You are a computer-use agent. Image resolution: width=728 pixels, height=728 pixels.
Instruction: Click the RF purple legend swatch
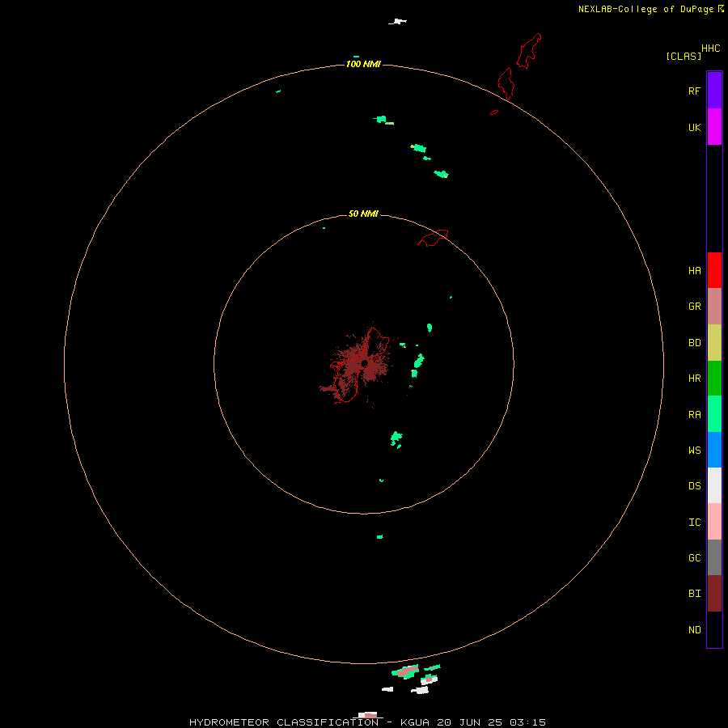point(714,91)
